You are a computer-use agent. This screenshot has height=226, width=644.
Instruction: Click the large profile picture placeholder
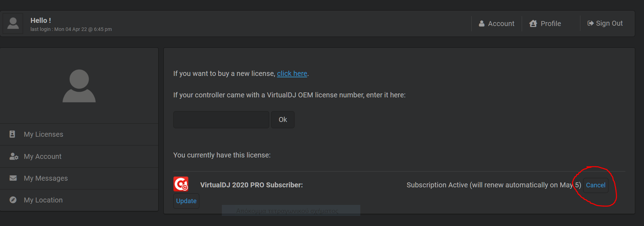79,86
